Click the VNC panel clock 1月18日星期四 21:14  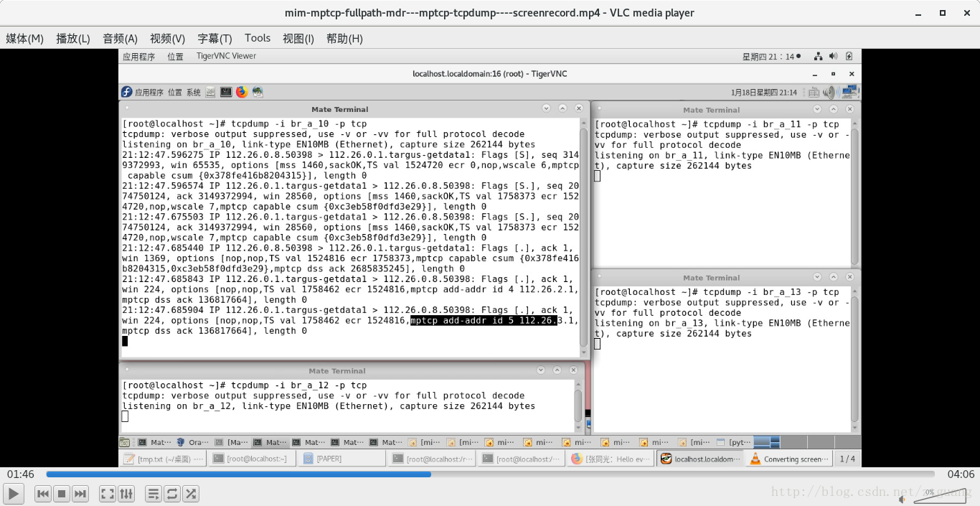pos(764,92)
